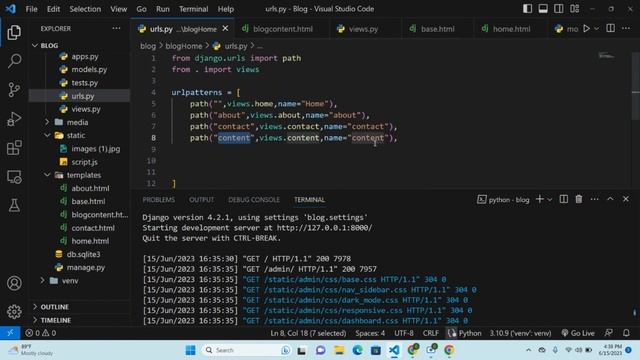Image resolution: width=640 pixels, height=360 pixels.
Task: Open script.js in Explorer
Action: [84, 162]
